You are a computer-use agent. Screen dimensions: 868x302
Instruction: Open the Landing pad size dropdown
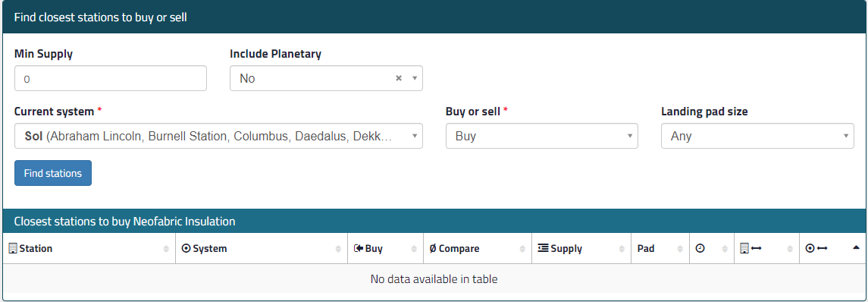(757, 136)
